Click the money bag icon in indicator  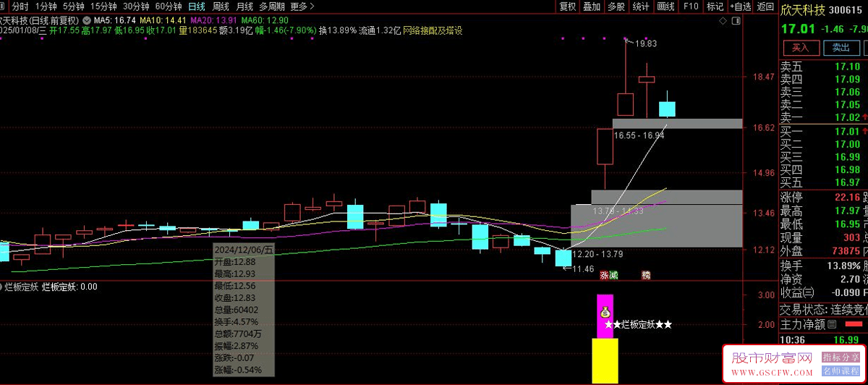[x=604, y=313]
